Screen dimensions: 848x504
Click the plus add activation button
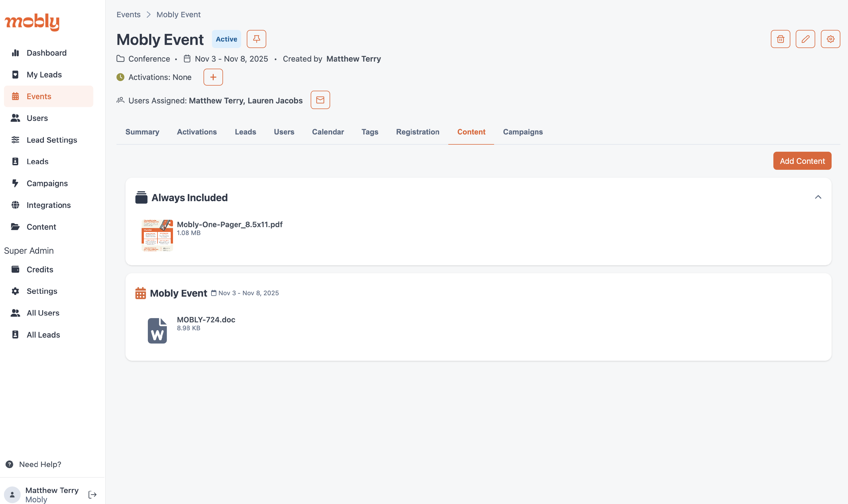213,77
